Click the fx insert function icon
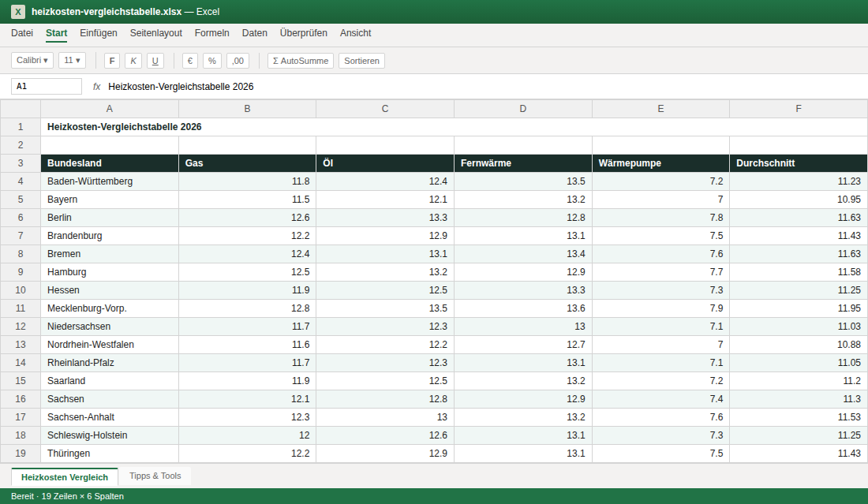This screenshot has width=868, height=504. tap(96, 86)
